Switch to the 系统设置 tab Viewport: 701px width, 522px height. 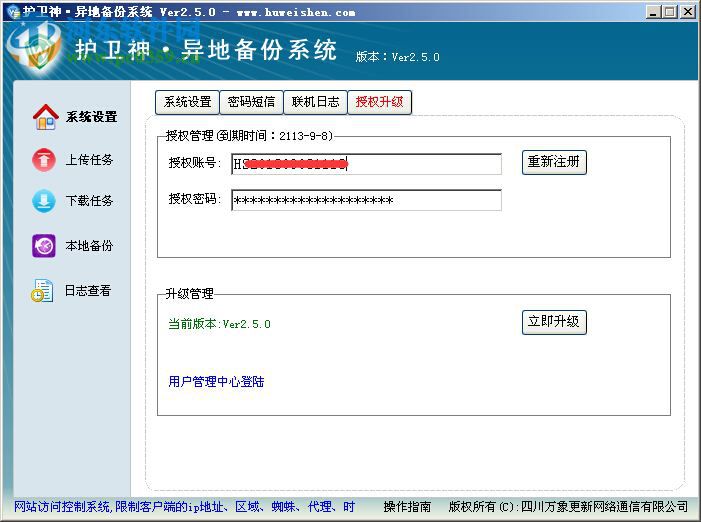coord(187,102)
